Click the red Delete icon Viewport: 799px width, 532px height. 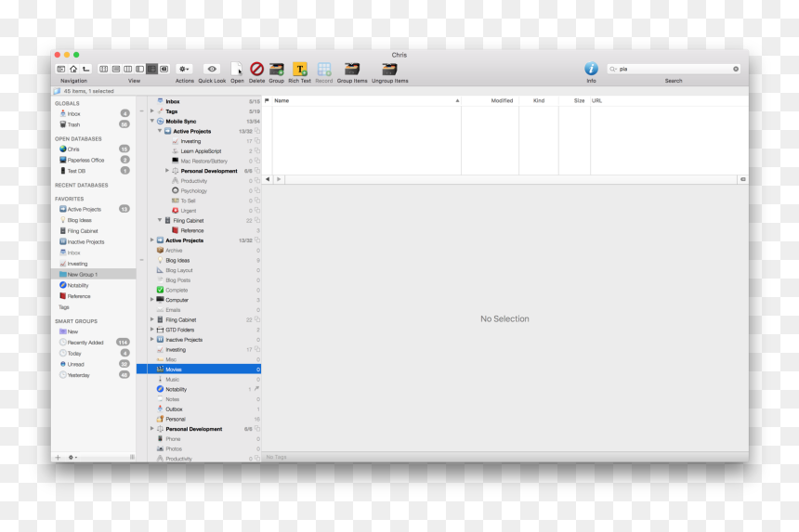click(x=256, y=69)
